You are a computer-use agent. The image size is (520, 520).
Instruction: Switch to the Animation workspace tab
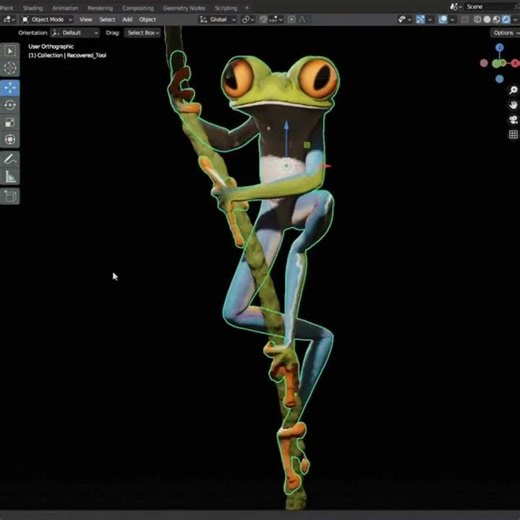coord(65,8)
